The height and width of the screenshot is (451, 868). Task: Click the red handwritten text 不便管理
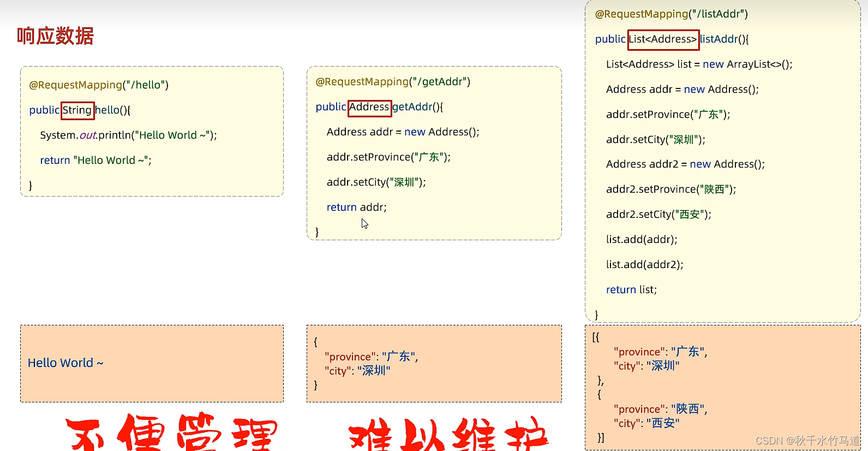coord(172,432)
